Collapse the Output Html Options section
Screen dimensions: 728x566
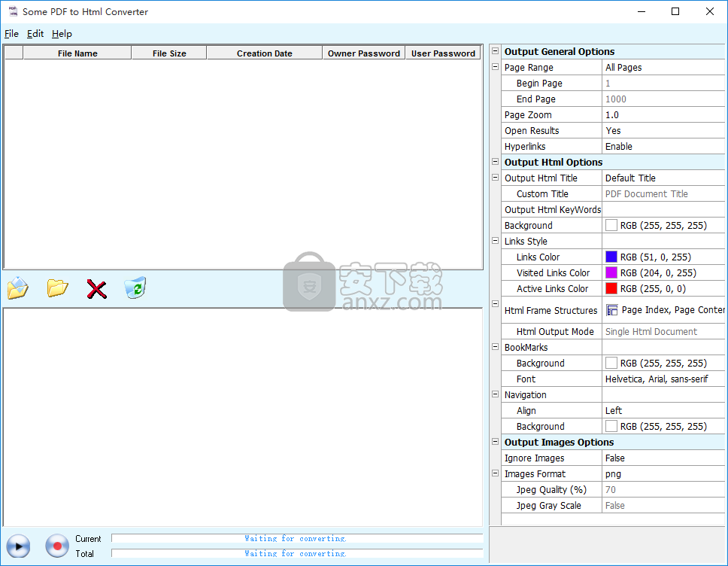496,162
